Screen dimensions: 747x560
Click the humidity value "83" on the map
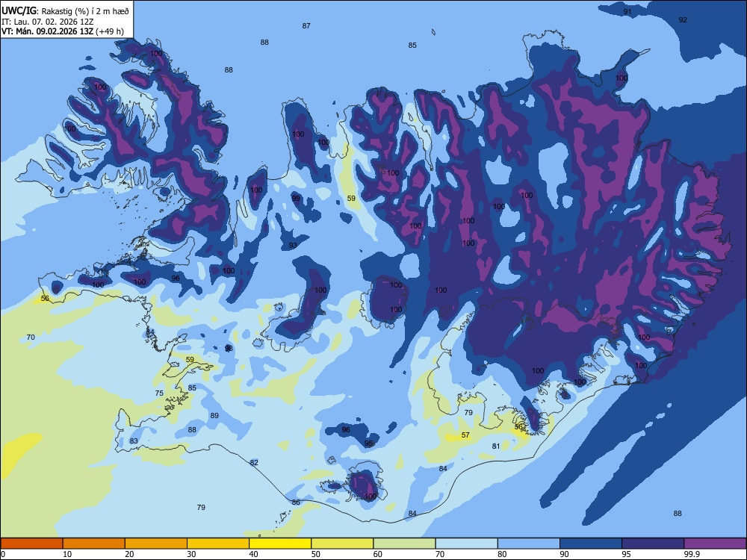click(x=134, y=441)
